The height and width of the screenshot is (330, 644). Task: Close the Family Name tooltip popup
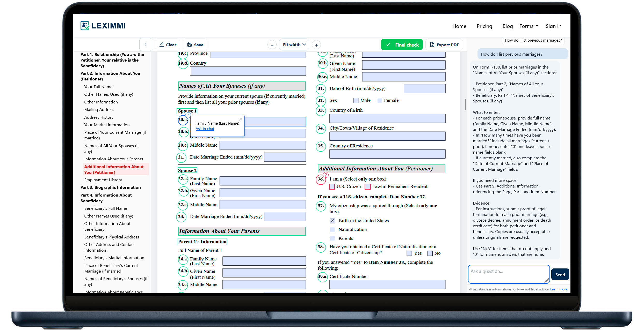tap(241, 119)
